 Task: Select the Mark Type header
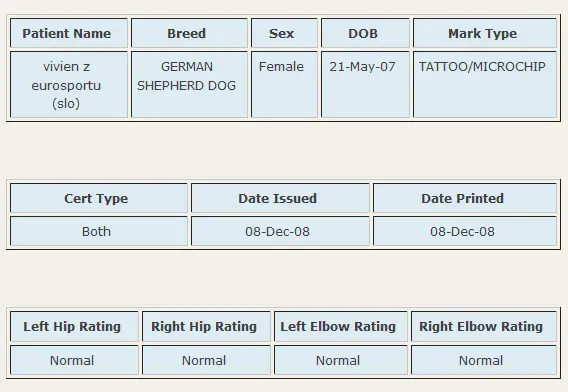[x=485, y=33]
